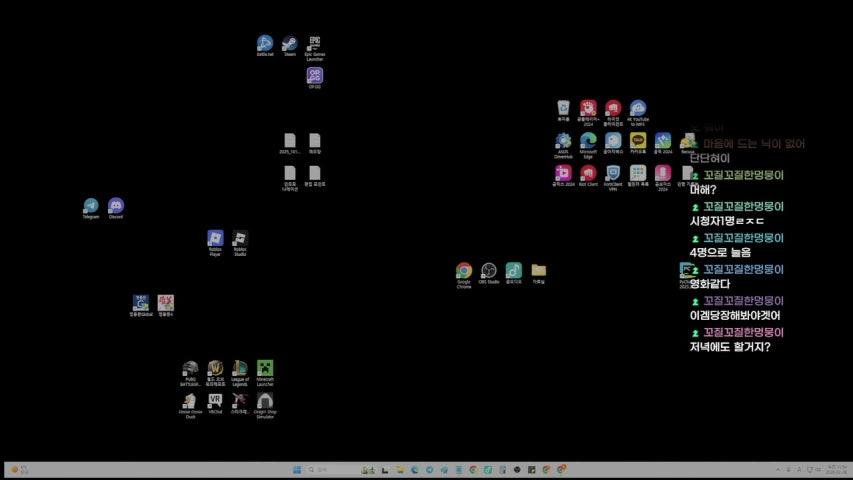Open the Google Chrome desktop shortcut
The height and width of the screenshot is (480, 853).
pos(464,271)
